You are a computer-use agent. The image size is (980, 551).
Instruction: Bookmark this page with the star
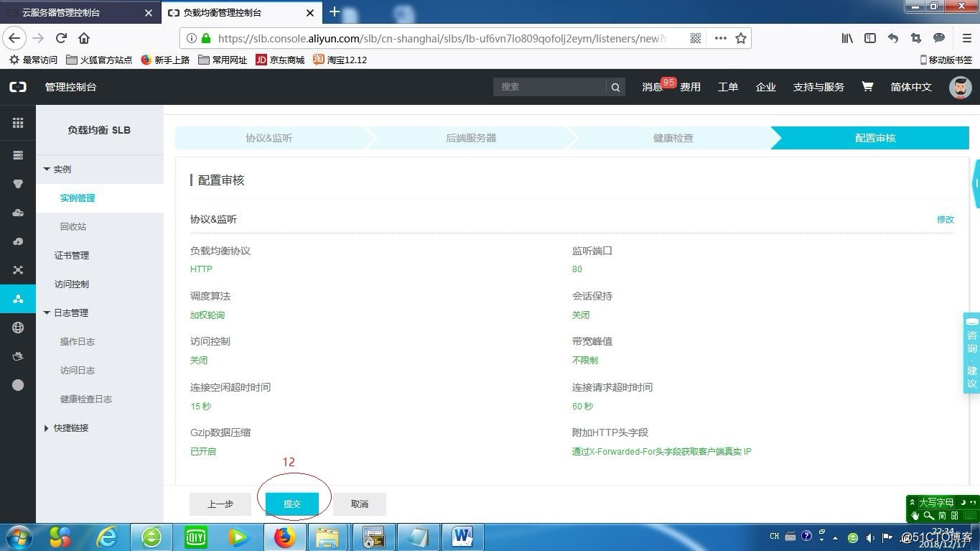click(741, 38)
